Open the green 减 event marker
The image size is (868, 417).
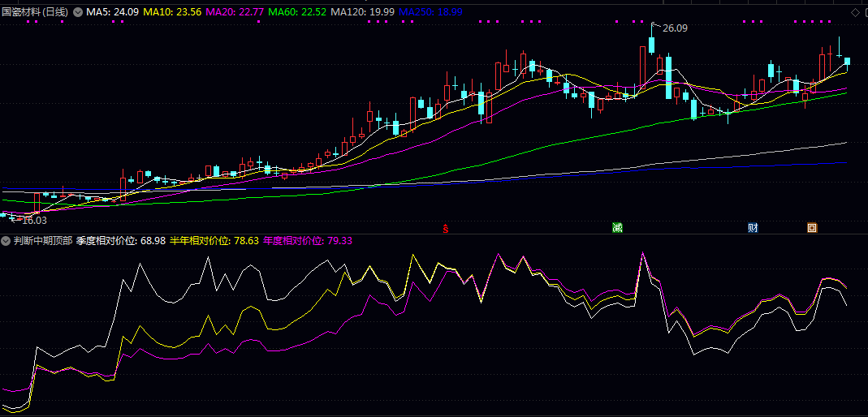[617, 228]
